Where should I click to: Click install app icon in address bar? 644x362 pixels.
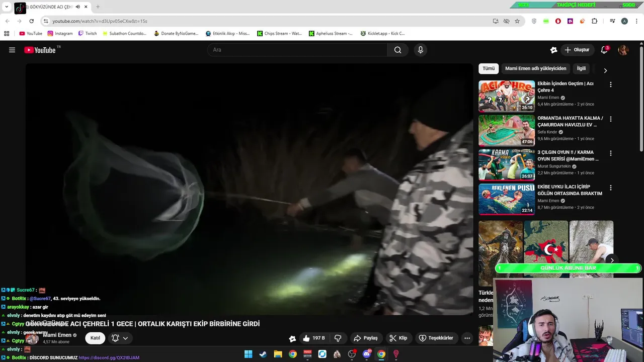coord(496,21)
